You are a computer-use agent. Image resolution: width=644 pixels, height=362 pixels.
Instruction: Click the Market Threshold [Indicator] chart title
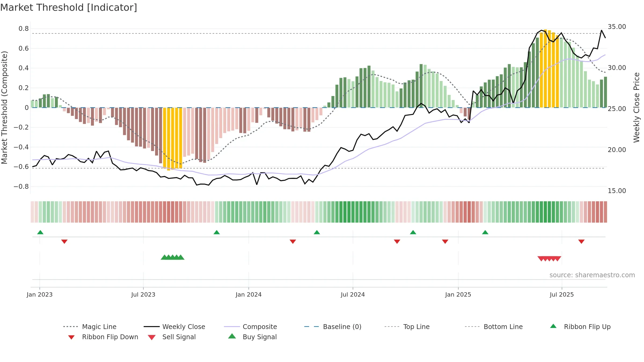(x=69, y=8)
